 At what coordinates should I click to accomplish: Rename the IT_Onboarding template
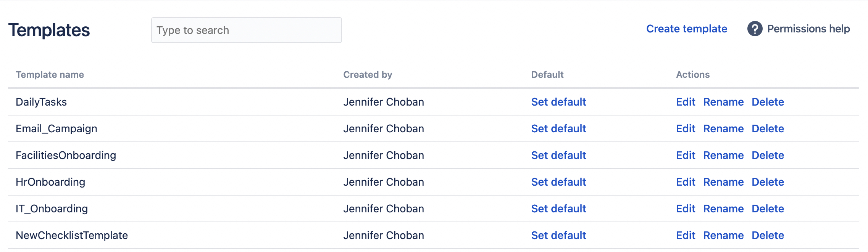pos(723,209)
